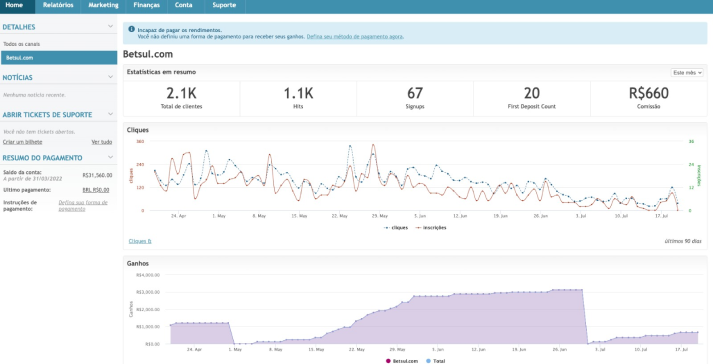Click the '17. Jul' label on Ganhos chart

(681, 349)
